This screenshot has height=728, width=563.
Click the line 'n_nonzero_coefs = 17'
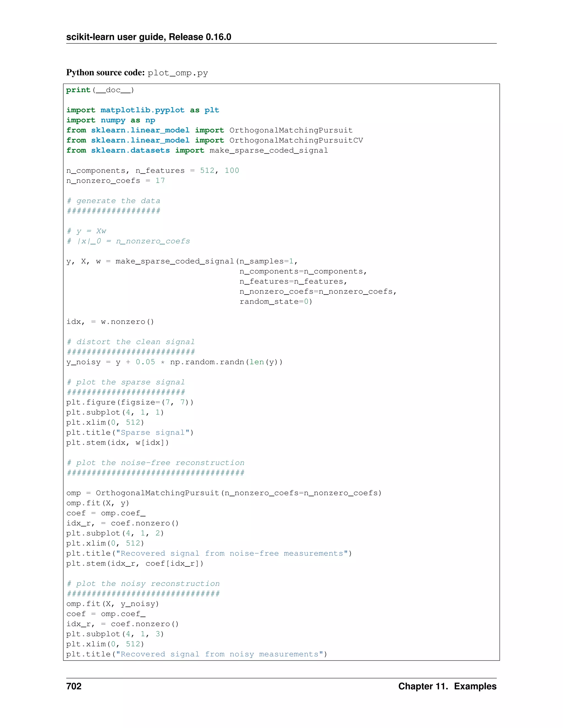tap(115, 181)
